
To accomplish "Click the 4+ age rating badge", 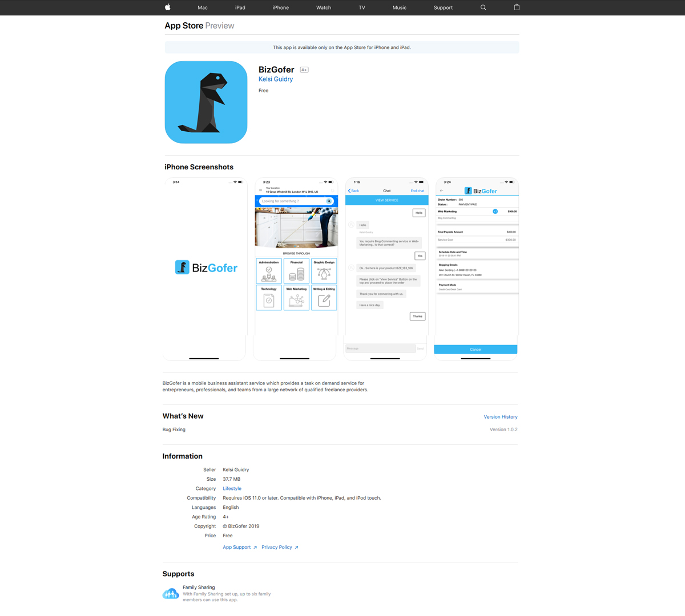I will (304, 70).
